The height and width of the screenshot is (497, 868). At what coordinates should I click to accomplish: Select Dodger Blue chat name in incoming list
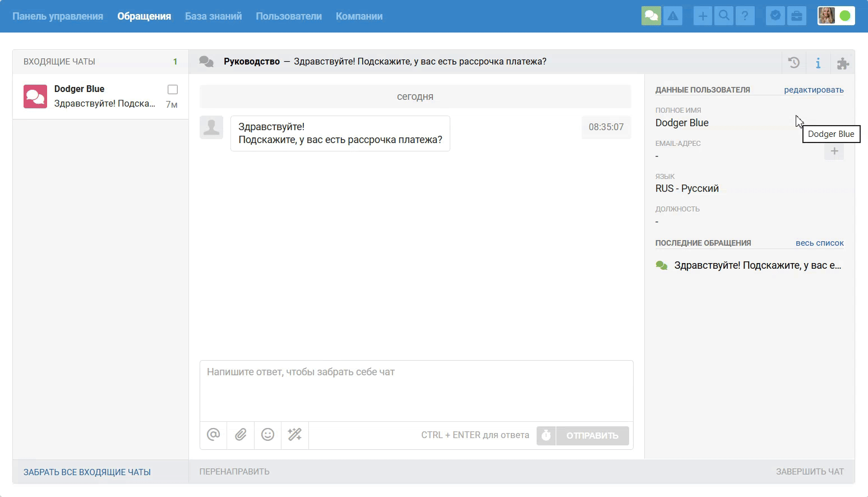(79, 89)
